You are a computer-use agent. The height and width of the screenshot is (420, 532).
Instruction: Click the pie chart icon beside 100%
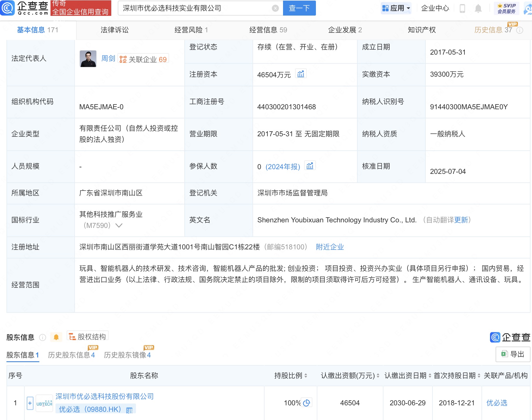[306, 403]
